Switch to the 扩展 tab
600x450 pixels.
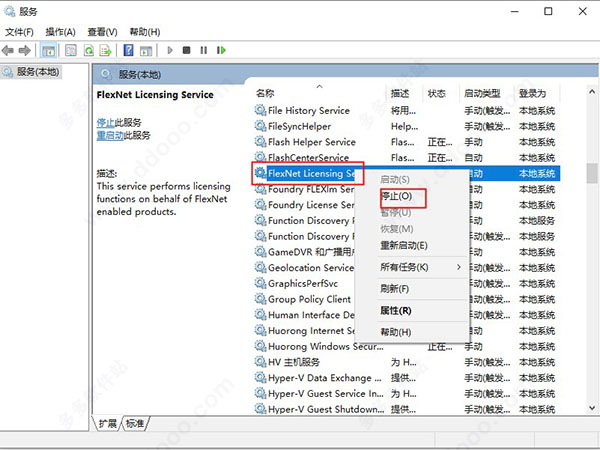pos(108,423)
